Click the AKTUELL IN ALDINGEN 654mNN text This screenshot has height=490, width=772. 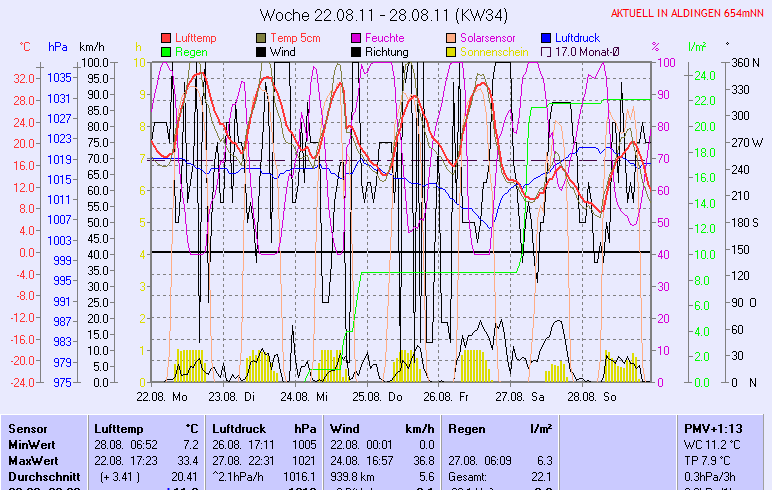688,13
